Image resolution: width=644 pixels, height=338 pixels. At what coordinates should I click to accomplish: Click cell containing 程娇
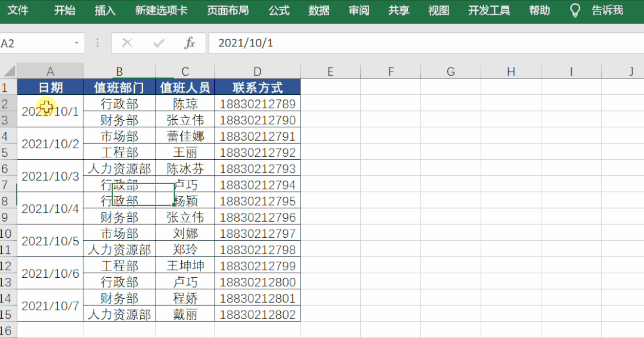[x=185, y=298]
